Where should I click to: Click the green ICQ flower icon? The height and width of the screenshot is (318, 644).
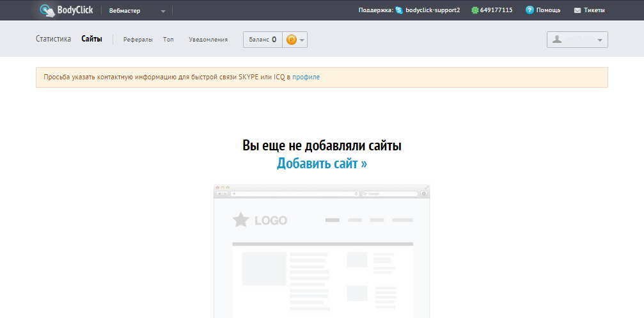[x=475, y=10]
